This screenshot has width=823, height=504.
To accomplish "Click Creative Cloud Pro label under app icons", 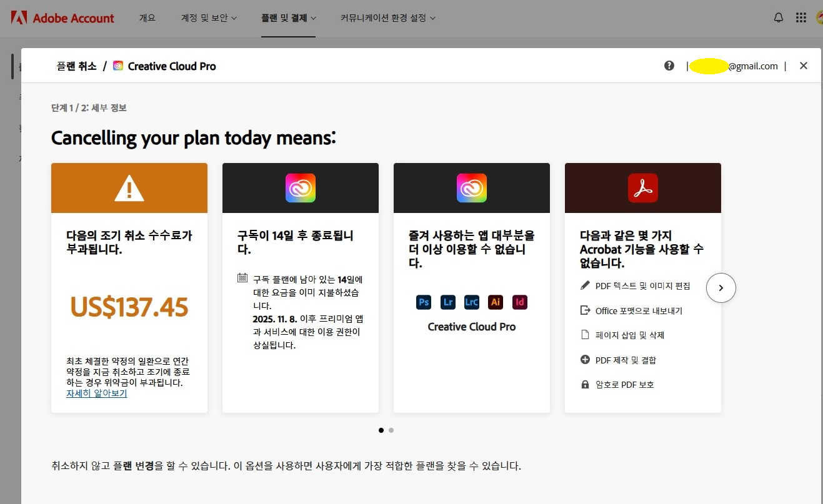I will (x=472, y=327).
